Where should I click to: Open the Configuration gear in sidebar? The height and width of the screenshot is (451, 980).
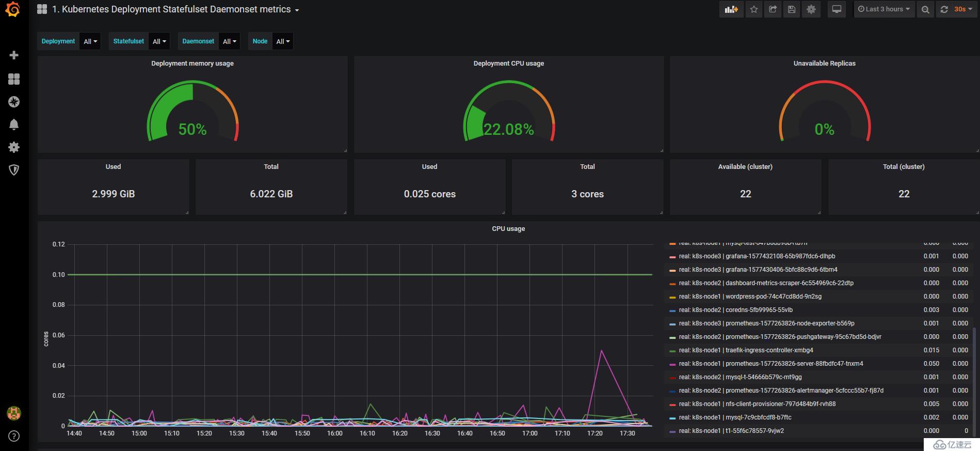click(x=14, y=147)
